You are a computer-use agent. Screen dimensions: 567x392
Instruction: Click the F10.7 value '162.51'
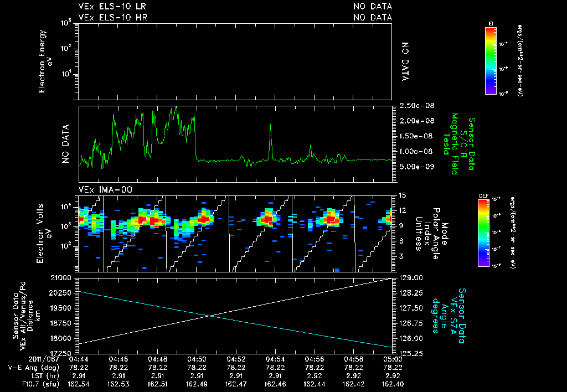click(157, 384)
